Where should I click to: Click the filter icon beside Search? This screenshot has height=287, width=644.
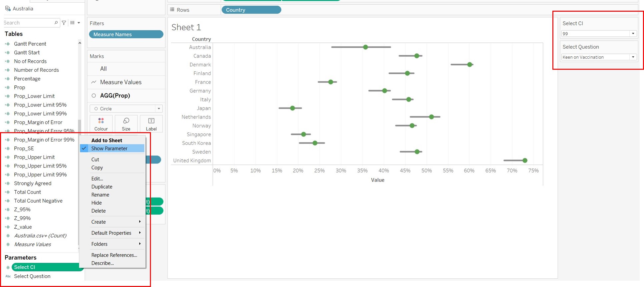pyautogui.click(x=64, y=23)
